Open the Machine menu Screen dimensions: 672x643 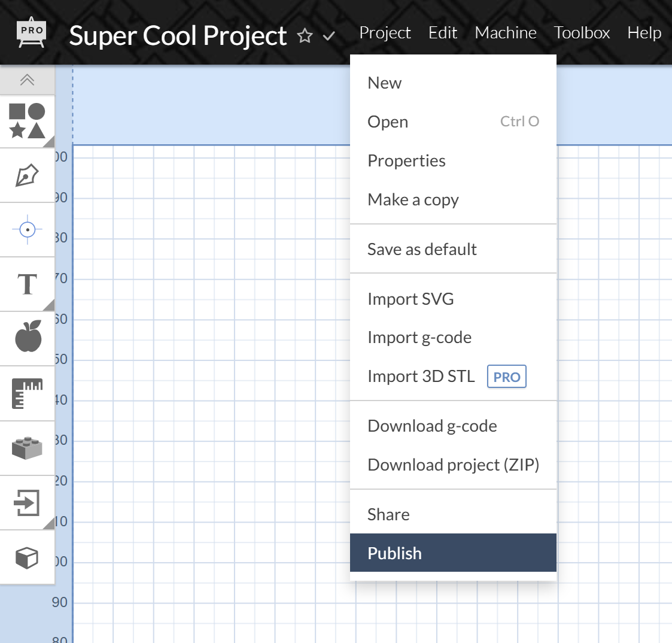click(x=505, y=32)
